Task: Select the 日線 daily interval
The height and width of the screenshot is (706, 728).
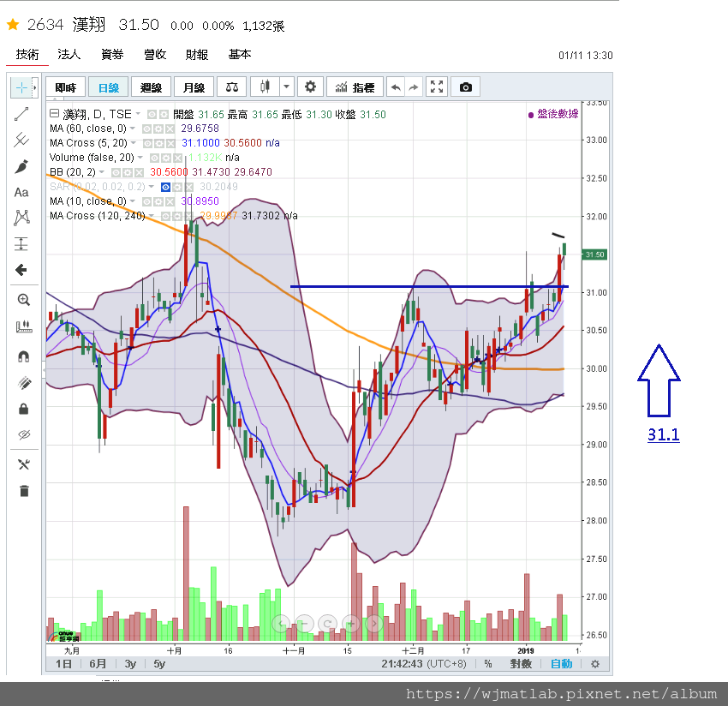Action: point(108,87)
